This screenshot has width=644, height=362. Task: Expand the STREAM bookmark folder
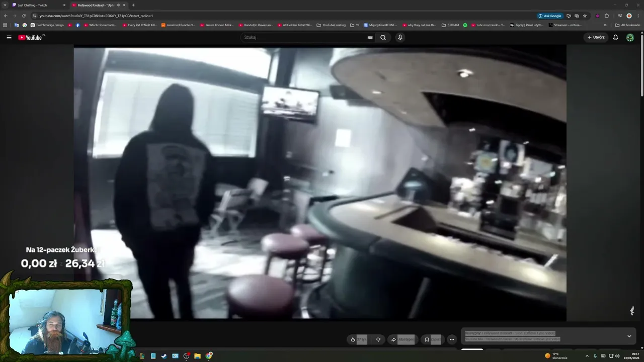click(450, 25)
